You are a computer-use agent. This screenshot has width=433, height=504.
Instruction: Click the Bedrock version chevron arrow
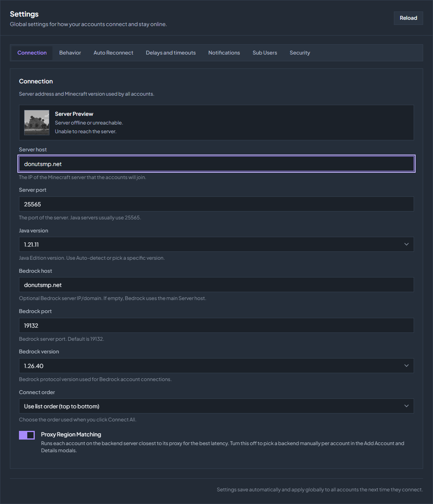point(407,366)
